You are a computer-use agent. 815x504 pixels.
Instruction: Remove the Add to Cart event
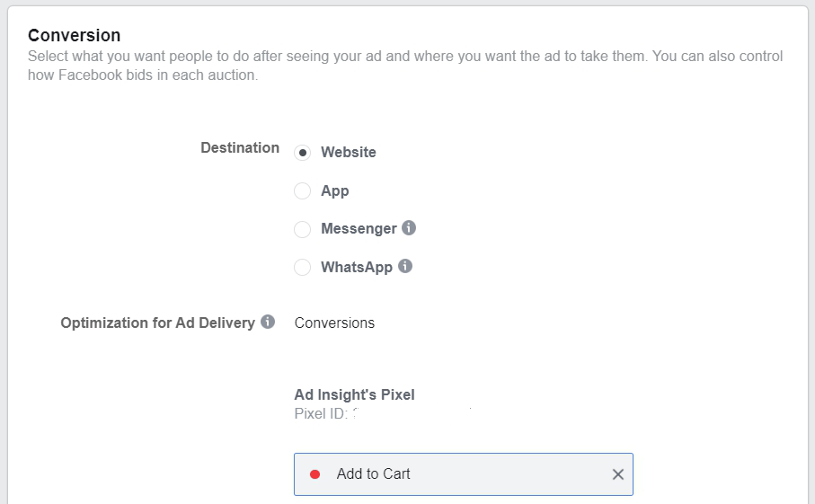[618, 474]
